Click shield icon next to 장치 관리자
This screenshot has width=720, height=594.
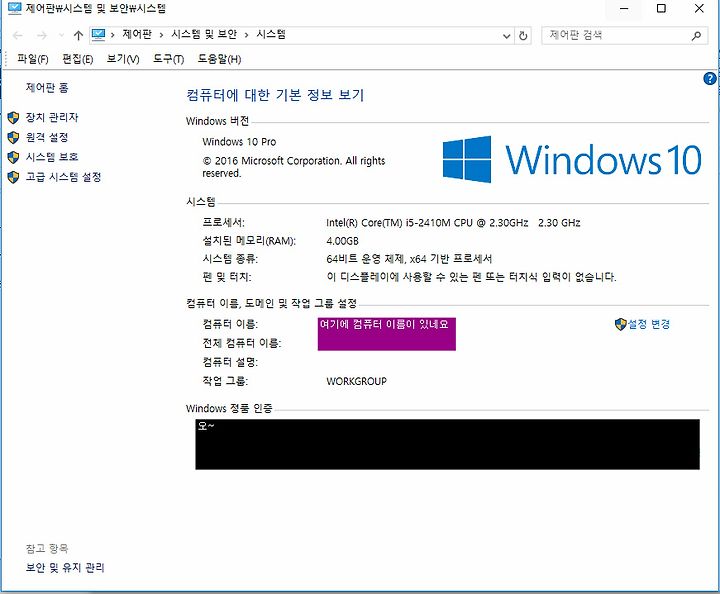[x=13, y=118]
